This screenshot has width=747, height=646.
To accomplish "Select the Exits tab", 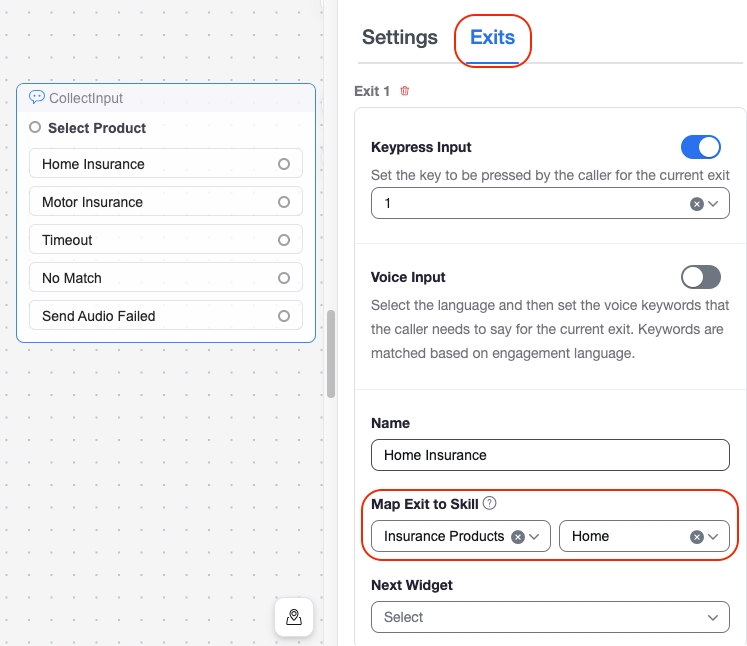I will tap(492, 38).
